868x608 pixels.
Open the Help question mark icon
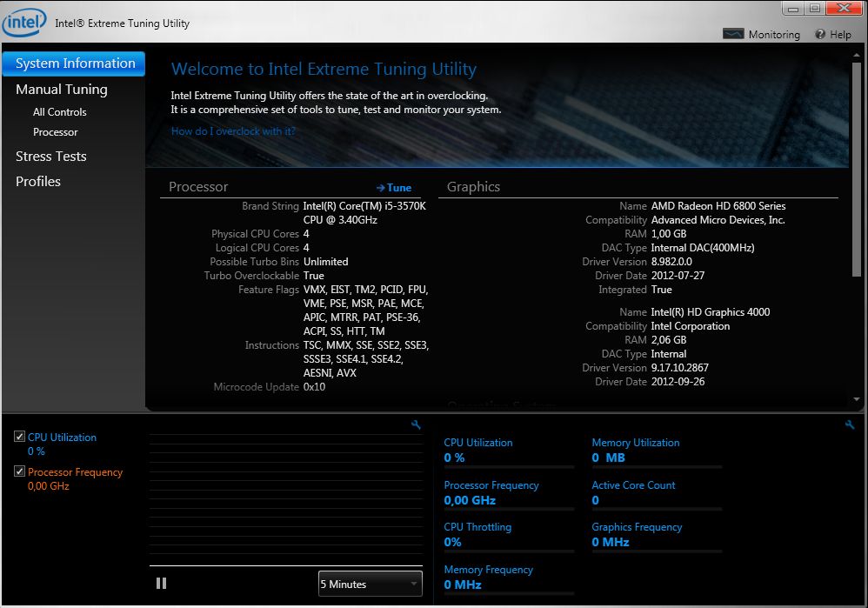click(820, 34)
